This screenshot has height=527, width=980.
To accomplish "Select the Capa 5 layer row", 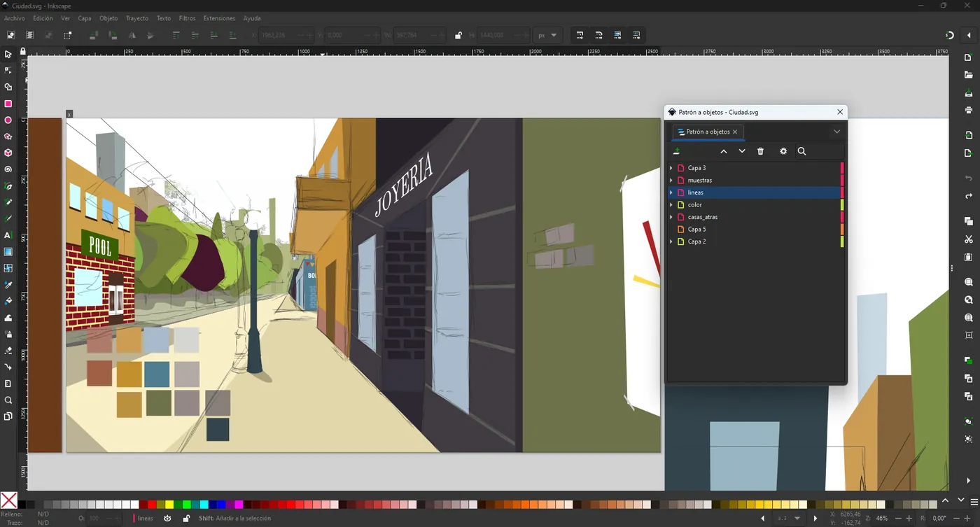I will pyautogui.click(x=755, y=230).
